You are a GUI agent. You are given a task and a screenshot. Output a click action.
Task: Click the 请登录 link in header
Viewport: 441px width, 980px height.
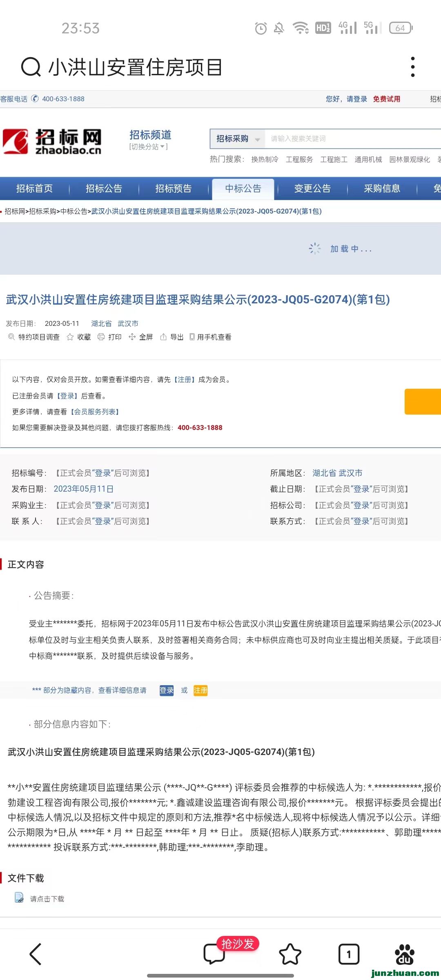click(357, 99)
